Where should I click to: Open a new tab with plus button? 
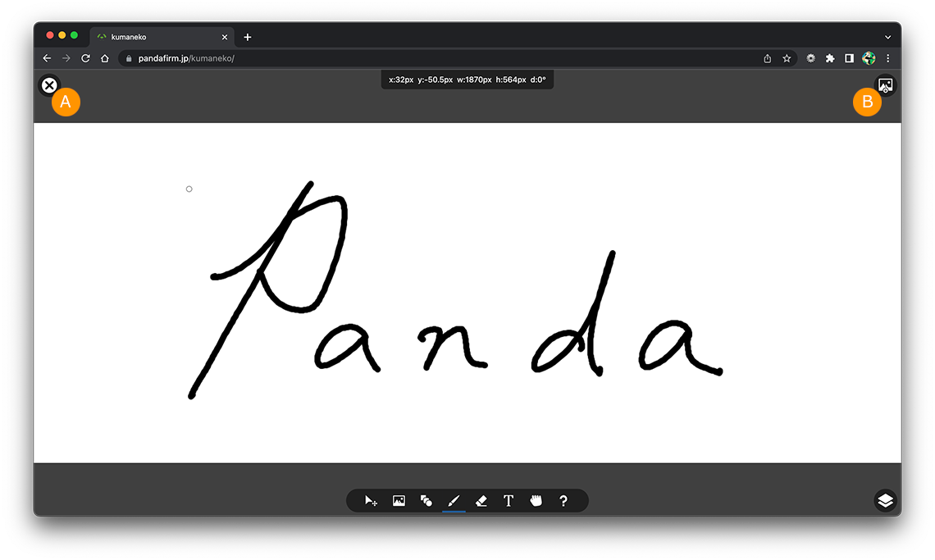pyautogui.click(x=248, y=37)
